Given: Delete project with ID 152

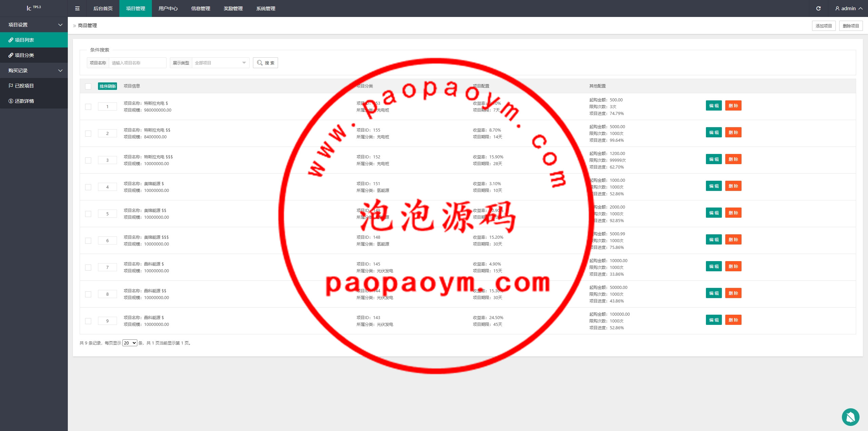Looking at the screenshot, I should tap(733, 159).
